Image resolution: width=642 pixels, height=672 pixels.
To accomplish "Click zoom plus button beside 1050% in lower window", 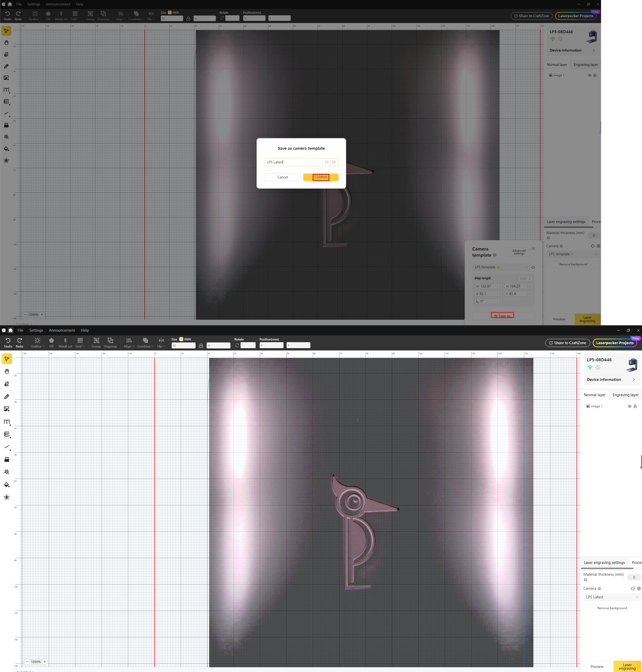I will point(44,661).
